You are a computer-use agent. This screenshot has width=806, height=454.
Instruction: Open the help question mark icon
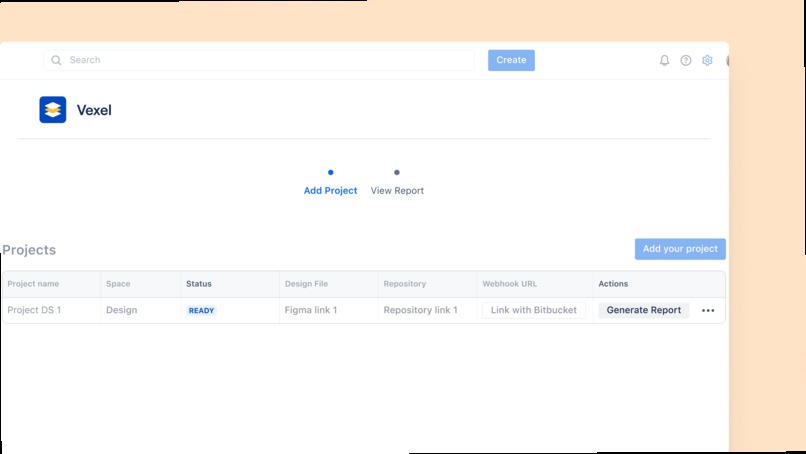click(686, 61)
